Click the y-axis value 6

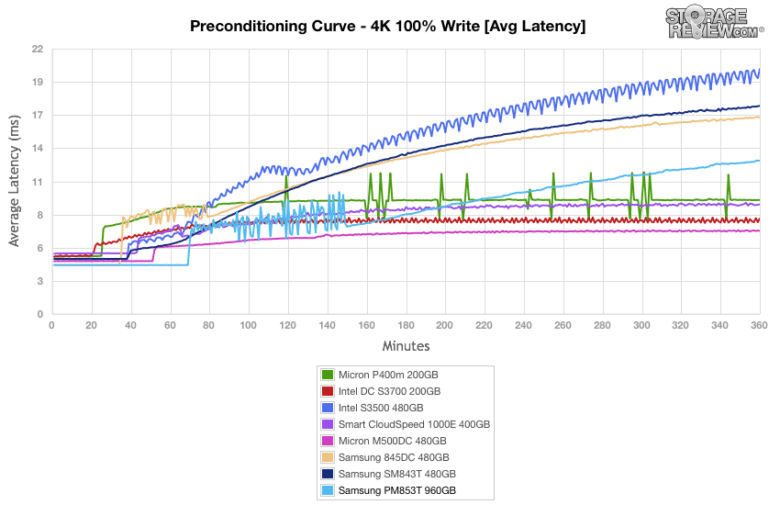41,248
